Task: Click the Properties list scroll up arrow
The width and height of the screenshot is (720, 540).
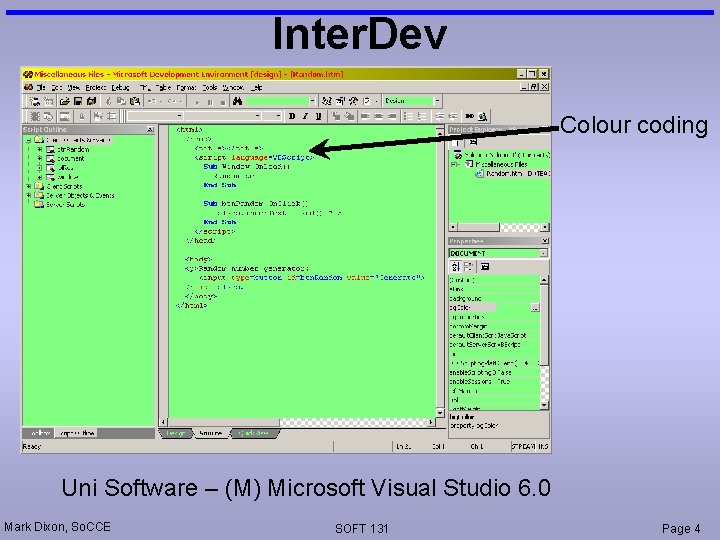Action: [x=544, y=280]
